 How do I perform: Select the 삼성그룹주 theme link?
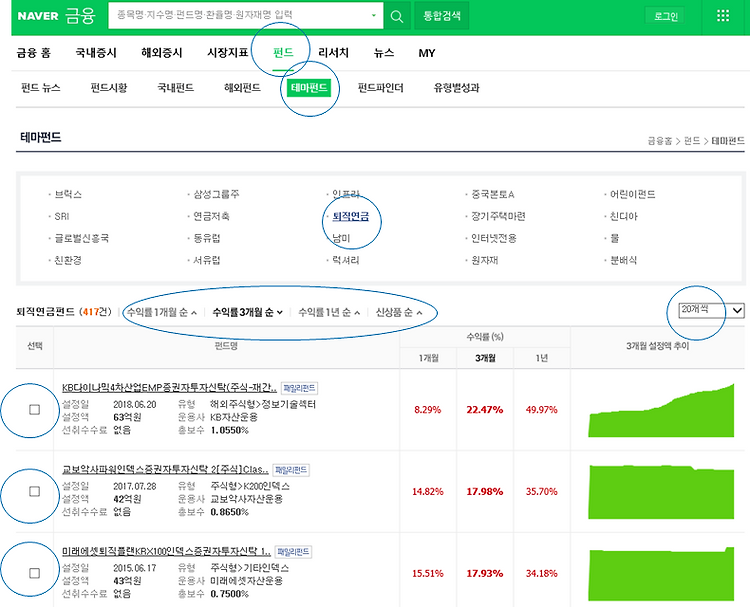click(216, 195)
